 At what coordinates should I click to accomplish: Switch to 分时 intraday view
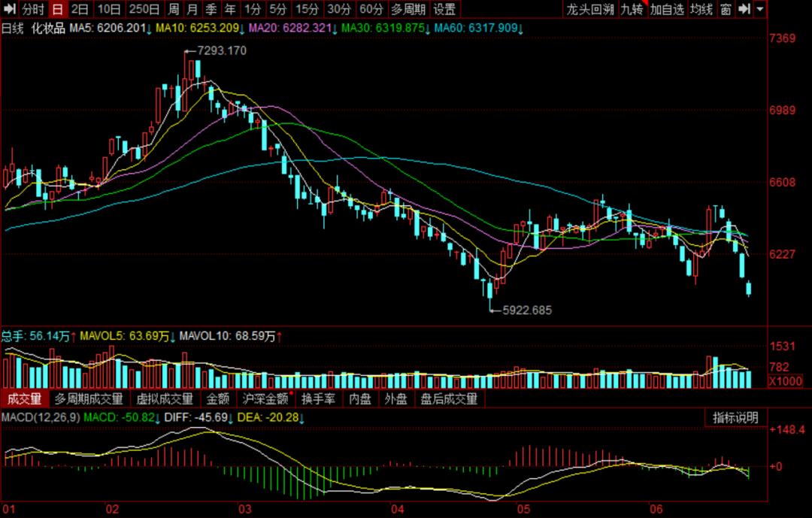coord(33,9)
